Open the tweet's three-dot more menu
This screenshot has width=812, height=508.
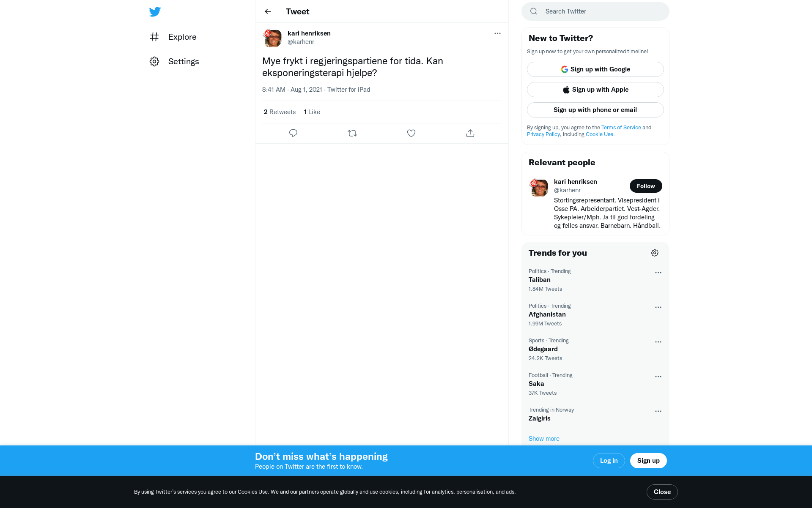click(497, 33)
